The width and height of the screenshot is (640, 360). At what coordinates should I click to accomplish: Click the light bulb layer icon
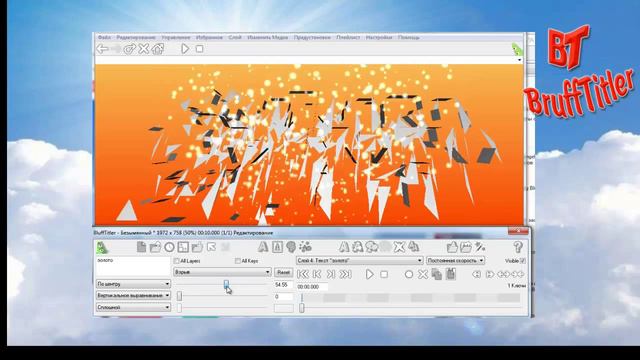291,247
